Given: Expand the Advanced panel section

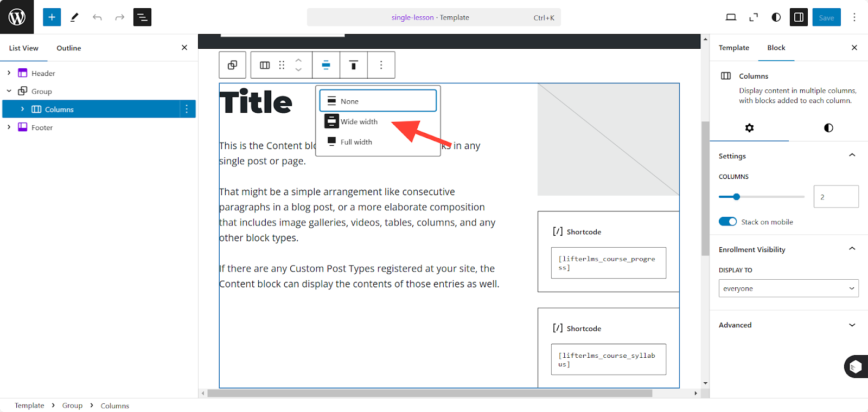Looking at the screenshot, I should (788, 325).
